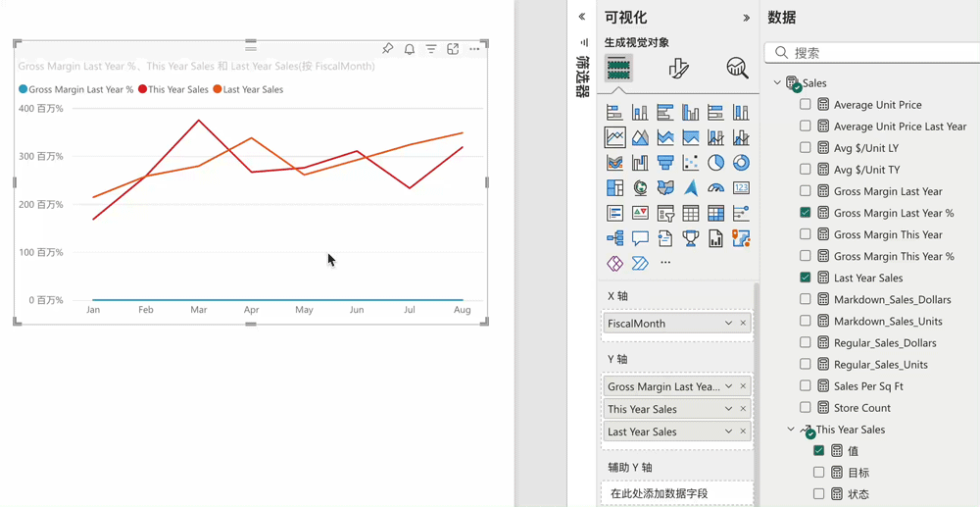Collapse the This Year Sales group
The width and height of the screenshot is (980, 507).
pos(791,430)
